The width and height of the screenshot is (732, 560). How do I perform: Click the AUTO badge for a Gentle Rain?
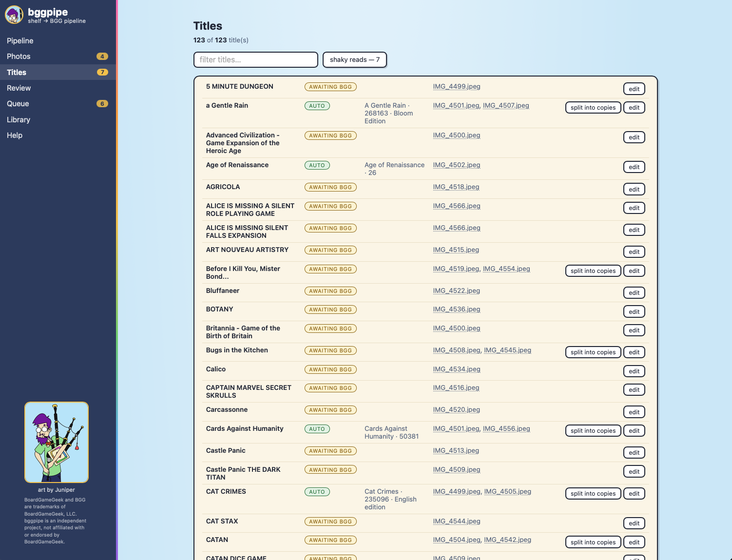[317, 106]
